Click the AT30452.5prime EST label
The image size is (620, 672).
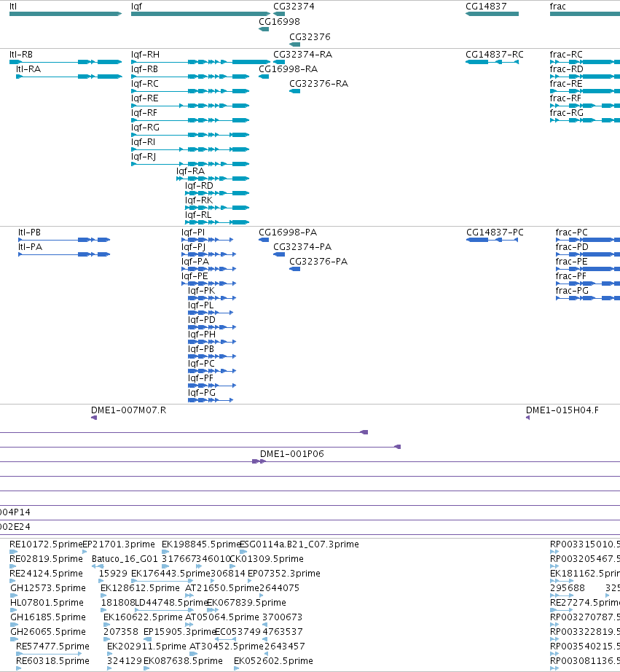click(x=227, y=646)
